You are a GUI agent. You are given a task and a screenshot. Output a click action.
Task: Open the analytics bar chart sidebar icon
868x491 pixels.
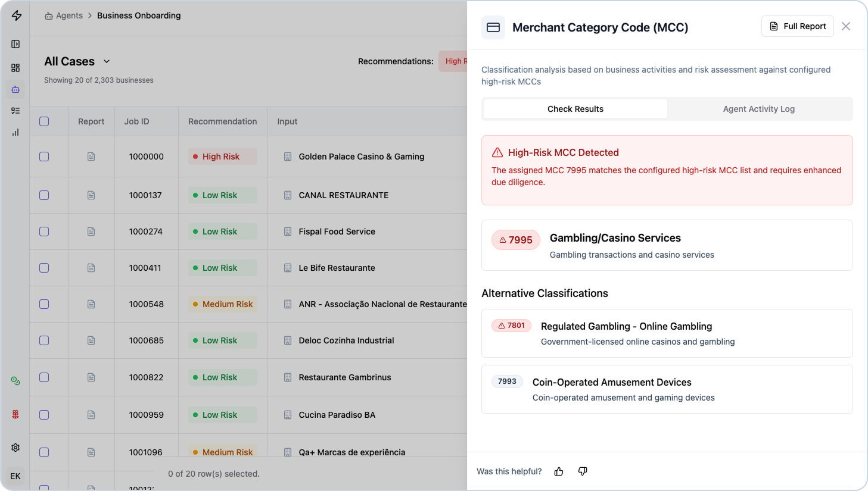pos(15,132)
